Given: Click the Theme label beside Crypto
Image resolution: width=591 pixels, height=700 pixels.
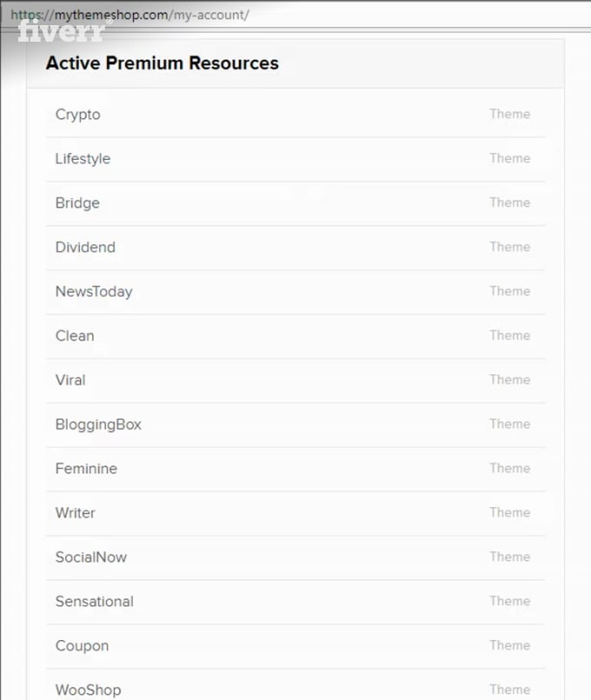Looking at the screenshot, I should pyautogui.click(x=509, y=114).
